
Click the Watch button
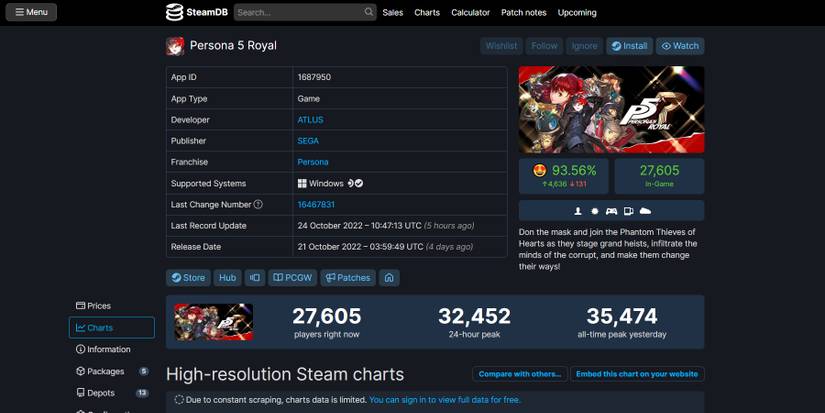tap(680, 46)
